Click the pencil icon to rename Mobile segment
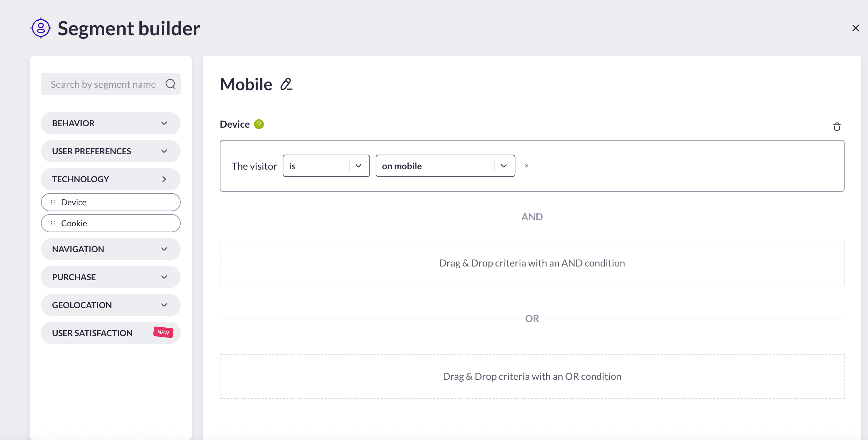The width and height of the screenshot is (868, 440). (x=286, y=84)
